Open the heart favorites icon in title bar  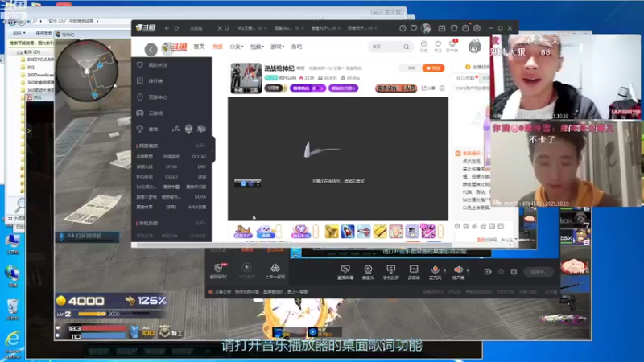(x=414, y=28)
